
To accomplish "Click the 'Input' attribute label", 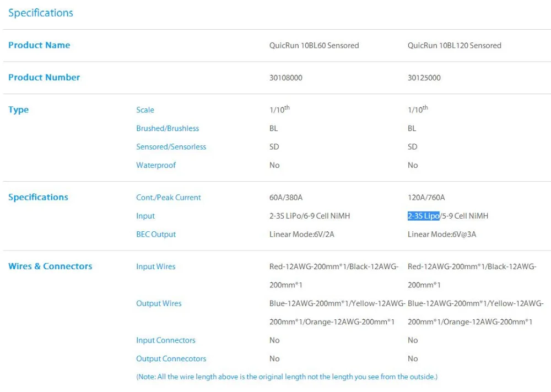I will pyautogui.click(x=145, y=216).
